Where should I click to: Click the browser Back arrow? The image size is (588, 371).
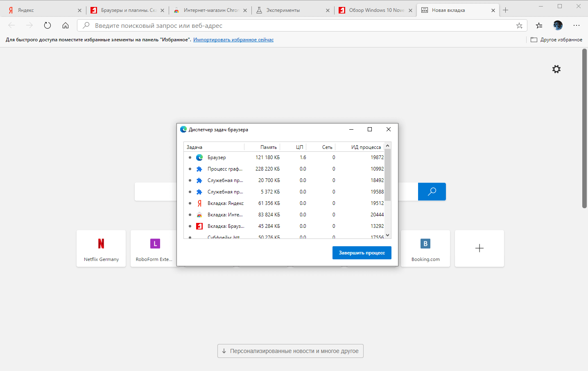tap(11, 25)
